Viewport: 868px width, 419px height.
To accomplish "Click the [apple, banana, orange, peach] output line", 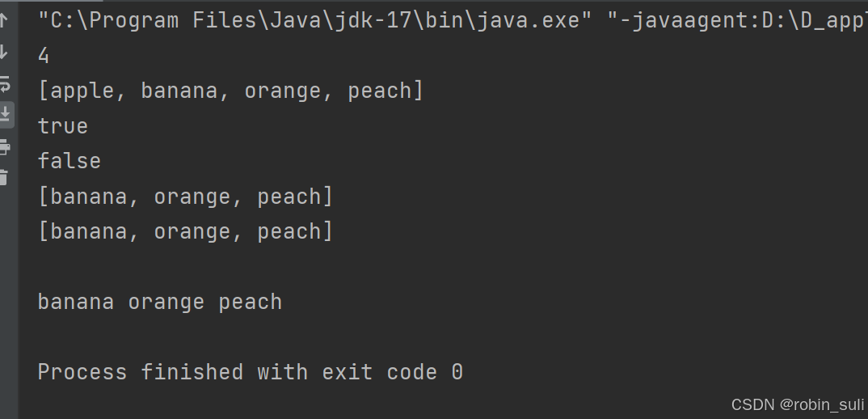I will [230, 91].
